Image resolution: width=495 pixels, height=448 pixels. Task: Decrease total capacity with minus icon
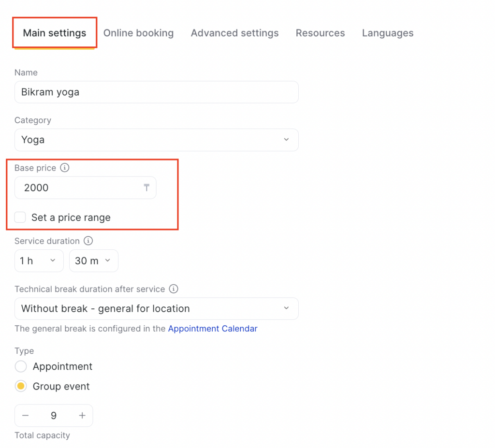click(26, 416)
